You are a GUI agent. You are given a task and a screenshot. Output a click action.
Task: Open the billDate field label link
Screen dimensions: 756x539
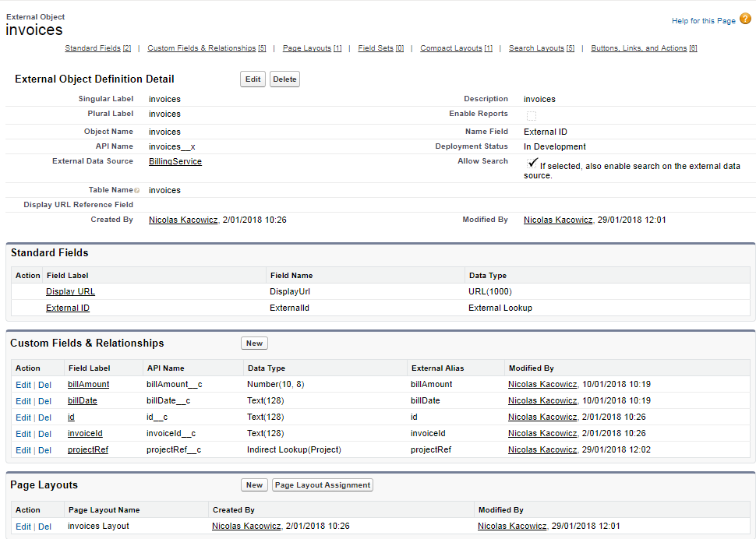[83, 400]
